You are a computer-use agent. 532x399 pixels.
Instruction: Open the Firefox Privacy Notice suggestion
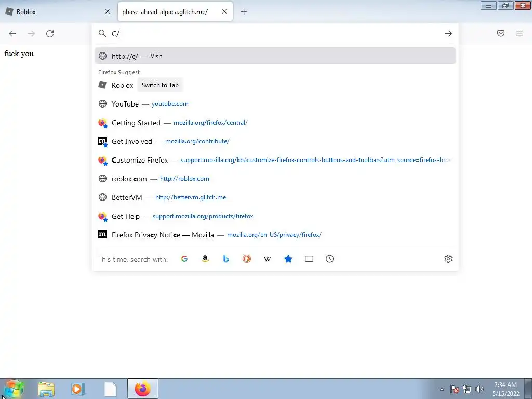(275, 235)
